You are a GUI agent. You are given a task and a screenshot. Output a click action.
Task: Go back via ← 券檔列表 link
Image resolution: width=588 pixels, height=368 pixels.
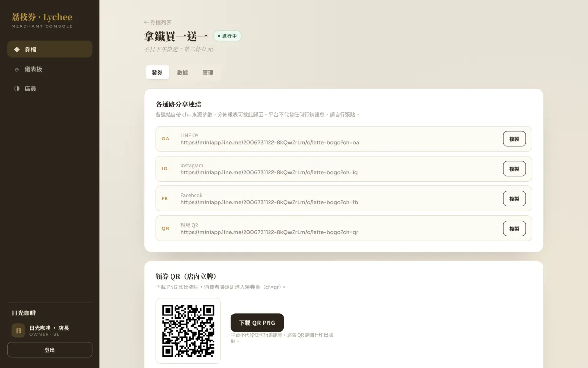point(157,22)
